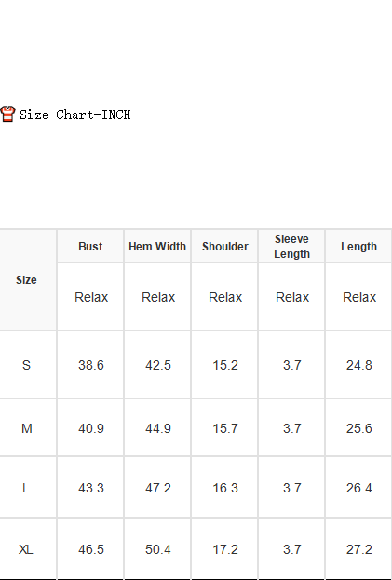Click the Size Chart-INCH heading text
Image resolution: width=392 pixels, height=580 pixels.
pyautogui.click(x=75, y=115)
